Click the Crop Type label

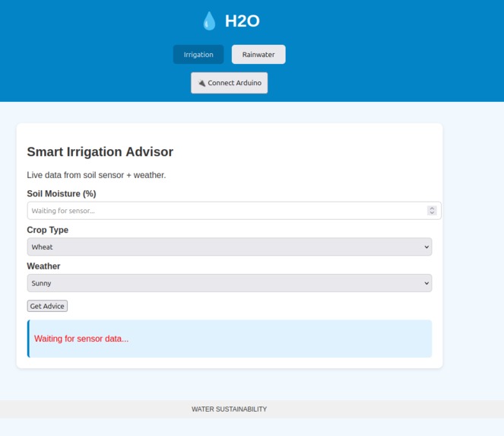click(48, 230)
